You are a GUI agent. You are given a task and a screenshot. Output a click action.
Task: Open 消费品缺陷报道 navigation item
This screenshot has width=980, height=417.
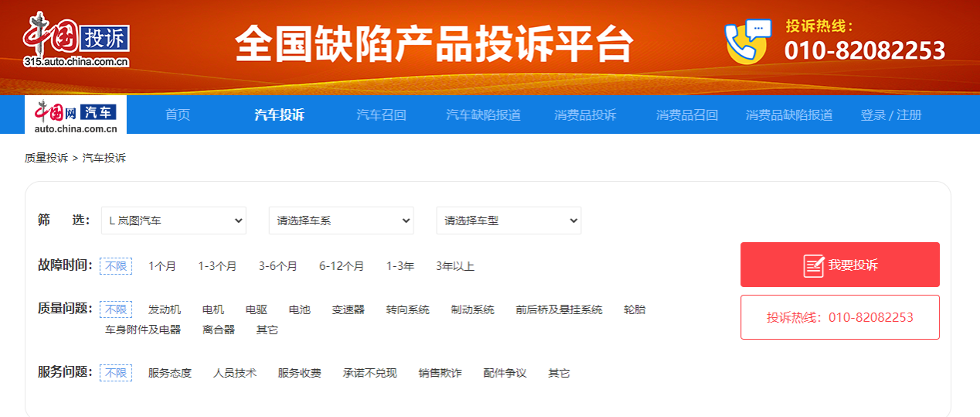point(789,115)
